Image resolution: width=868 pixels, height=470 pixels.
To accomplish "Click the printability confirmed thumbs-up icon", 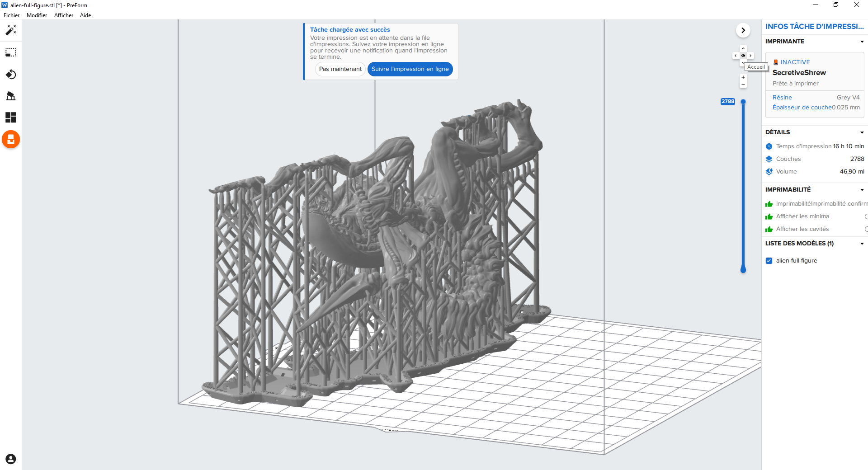I will [769, 204].
